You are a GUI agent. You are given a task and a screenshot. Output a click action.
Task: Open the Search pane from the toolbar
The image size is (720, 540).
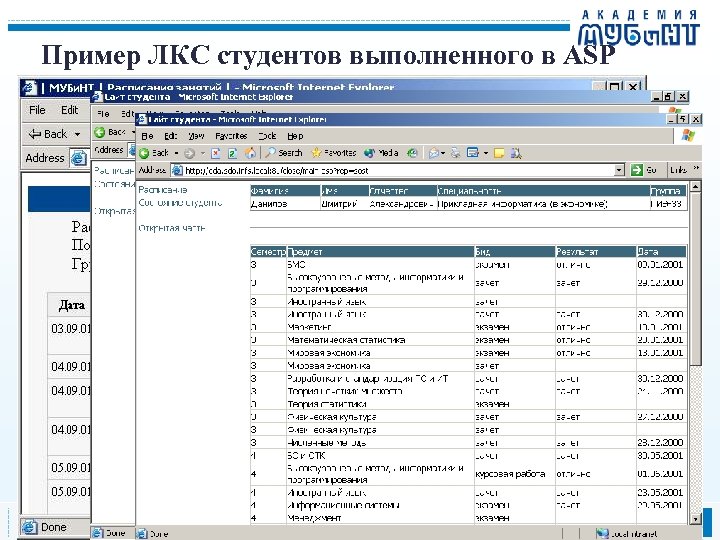(284, 152)
